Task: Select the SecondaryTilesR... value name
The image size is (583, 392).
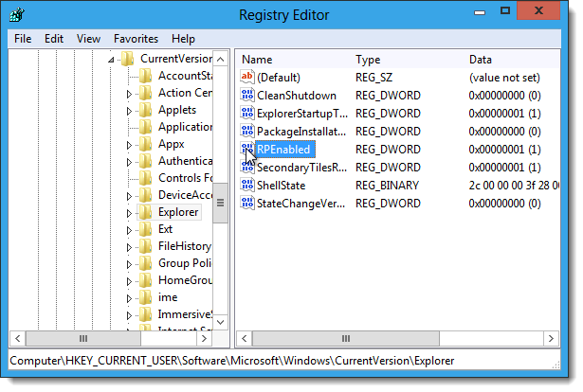Action: coord(301,168)
